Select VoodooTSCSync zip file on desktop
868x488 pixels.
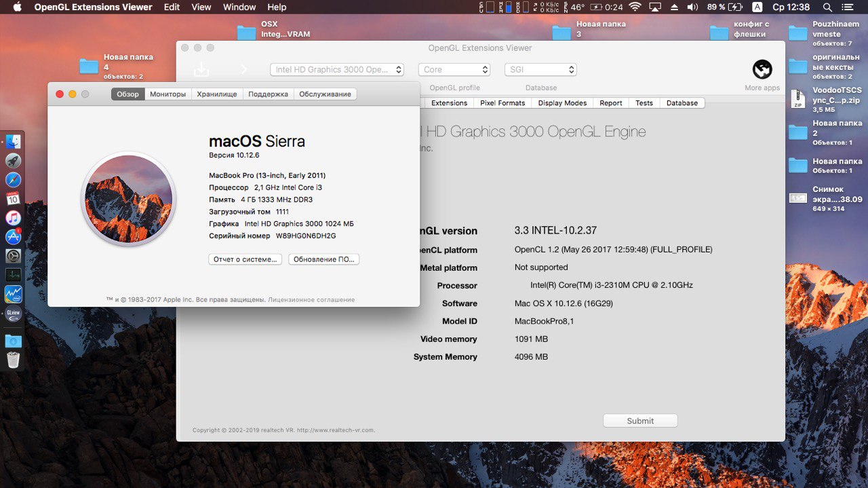click(x=798, y=100)
